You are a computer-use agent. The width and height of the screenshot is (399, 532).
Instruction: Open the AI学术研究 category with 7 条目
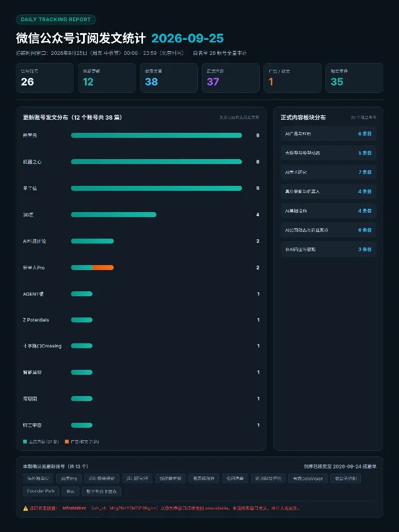328,172
